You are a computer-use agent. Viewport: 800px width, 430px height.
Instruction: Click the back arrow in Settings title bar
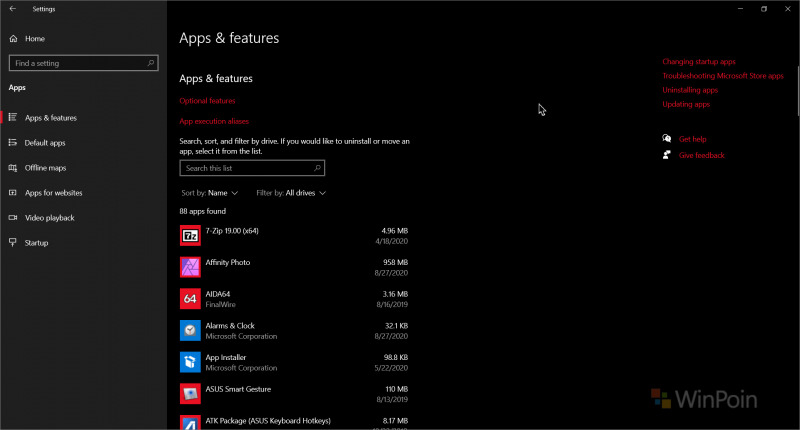pyautogui.click(x=13, y=9)
